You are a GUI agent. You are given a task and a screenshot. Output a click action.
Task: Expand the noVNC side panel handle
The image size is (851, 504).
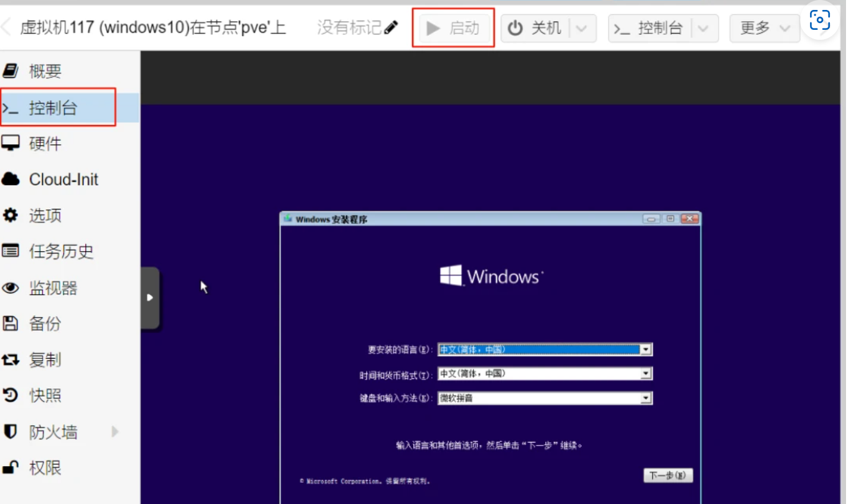click(150, 298)
